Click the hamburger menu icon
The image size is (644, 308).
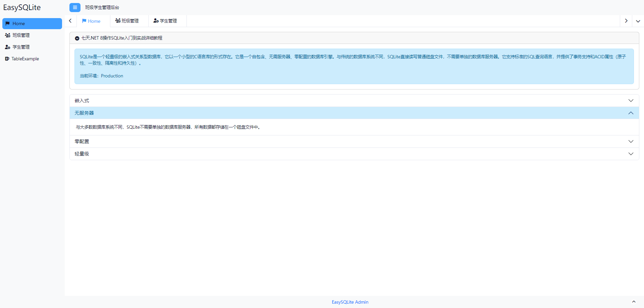coord(75,7)
